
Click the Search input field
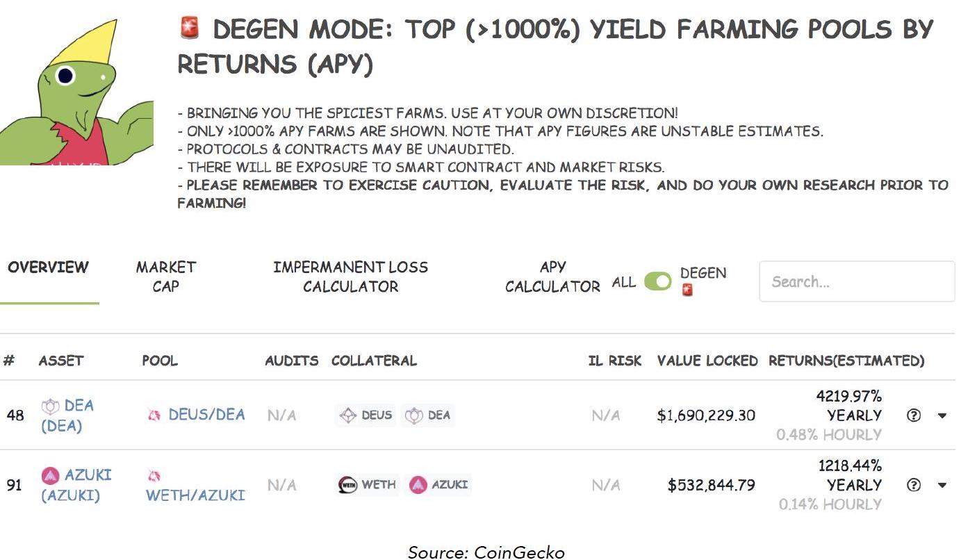point(857,281)
